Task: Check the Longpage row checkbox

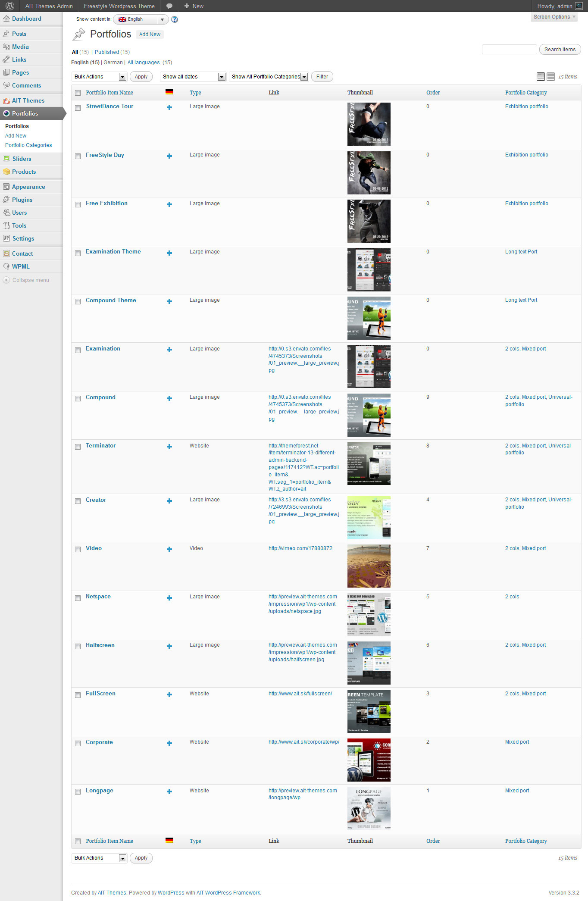Action: pyautogui.click(x=78, y=792)
